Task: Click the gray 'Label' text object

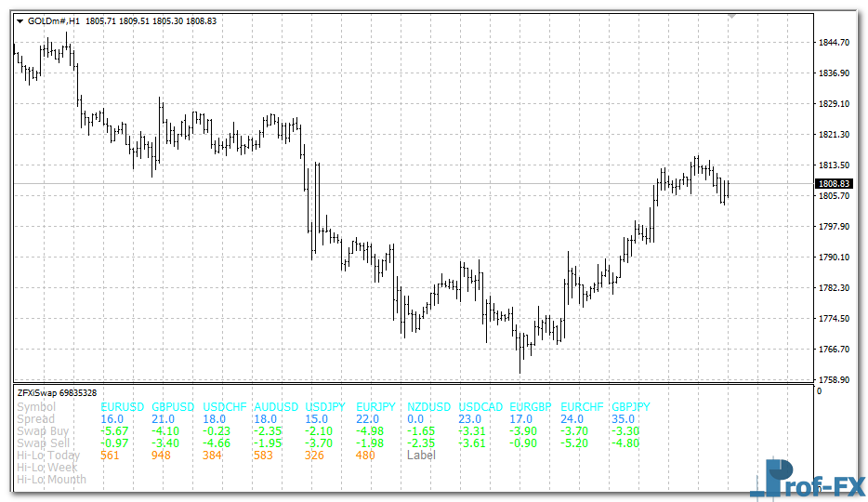Action: click(x=421, y=456)
